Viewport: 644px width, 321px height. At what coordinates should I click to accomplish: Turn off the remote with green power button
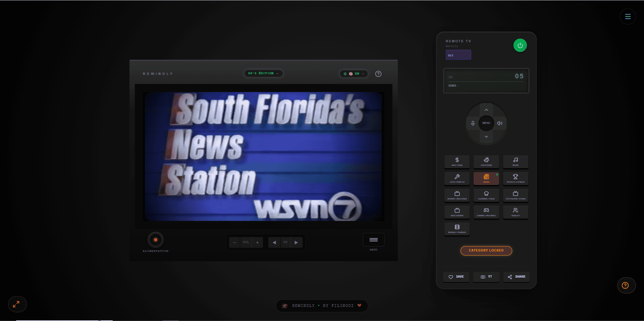520,45
